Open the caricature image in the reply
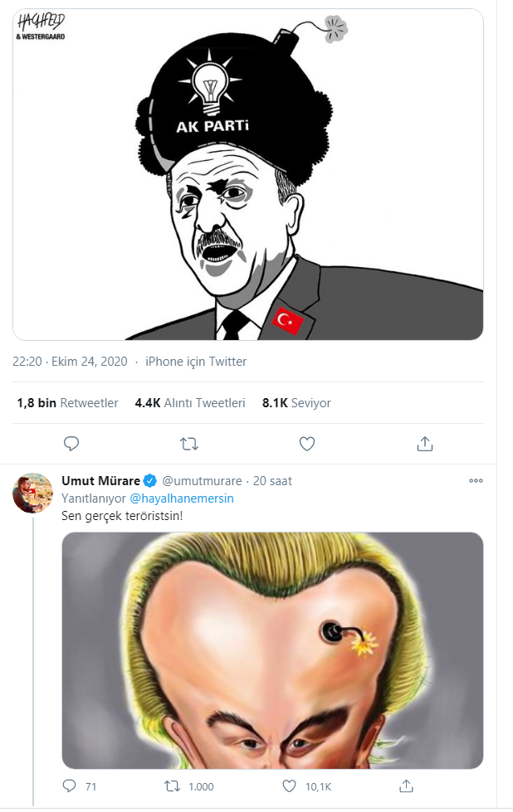The width and height of the screenshot is (513, 812). coord(272,650)
